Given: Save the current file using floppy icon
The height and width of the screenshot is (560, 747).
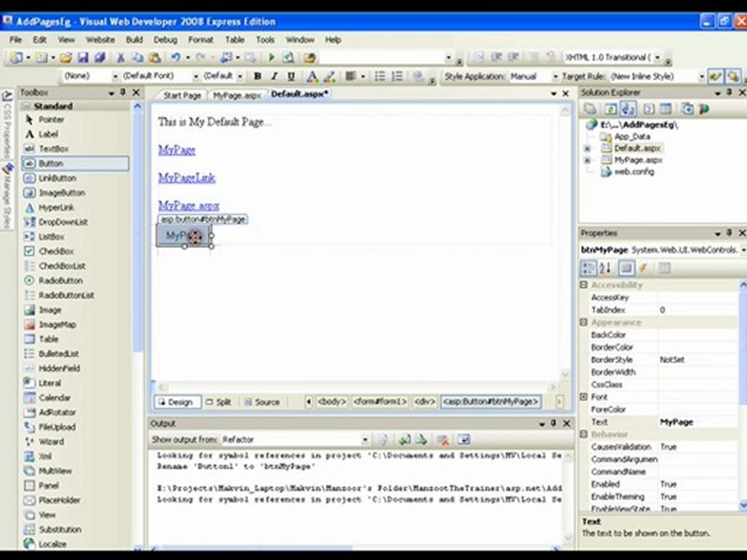Looking at the screenshot, I should pos(83,58).
